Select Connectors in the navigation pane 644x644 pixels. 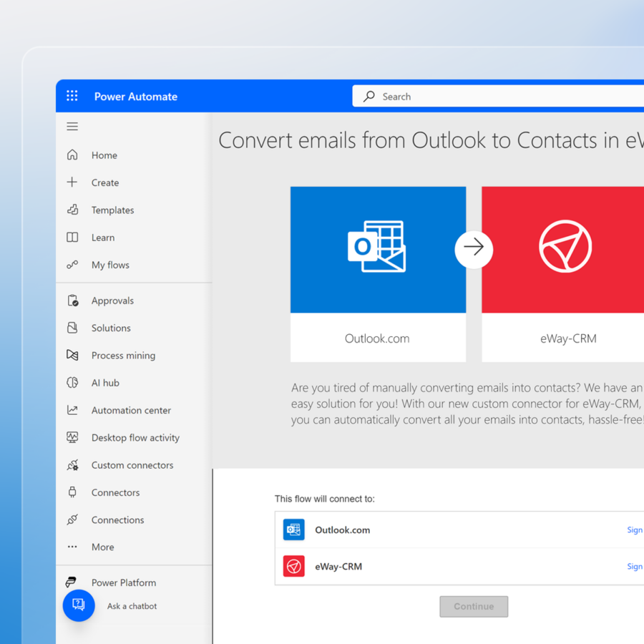(x=114, y=492)
